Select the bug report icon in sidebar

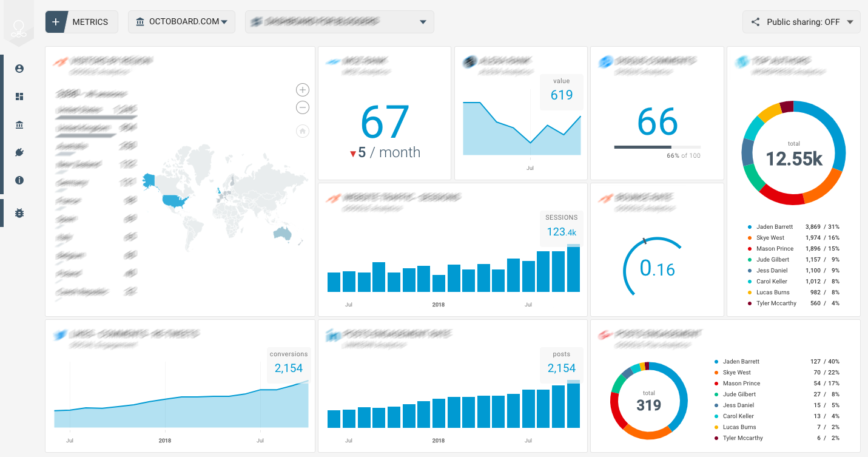point(19,213)
